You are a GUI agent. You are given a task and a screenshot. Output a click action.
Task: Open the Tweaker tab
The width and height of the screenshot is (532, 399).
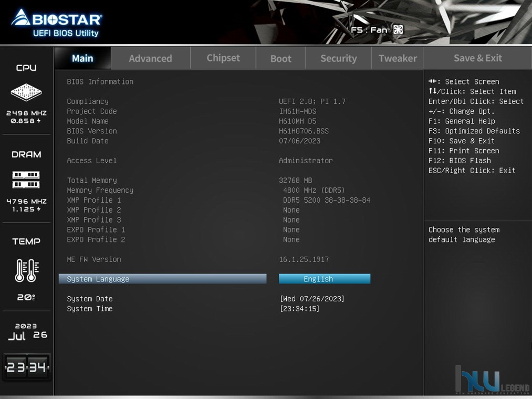pyautogui.click(x=398, y=58)
